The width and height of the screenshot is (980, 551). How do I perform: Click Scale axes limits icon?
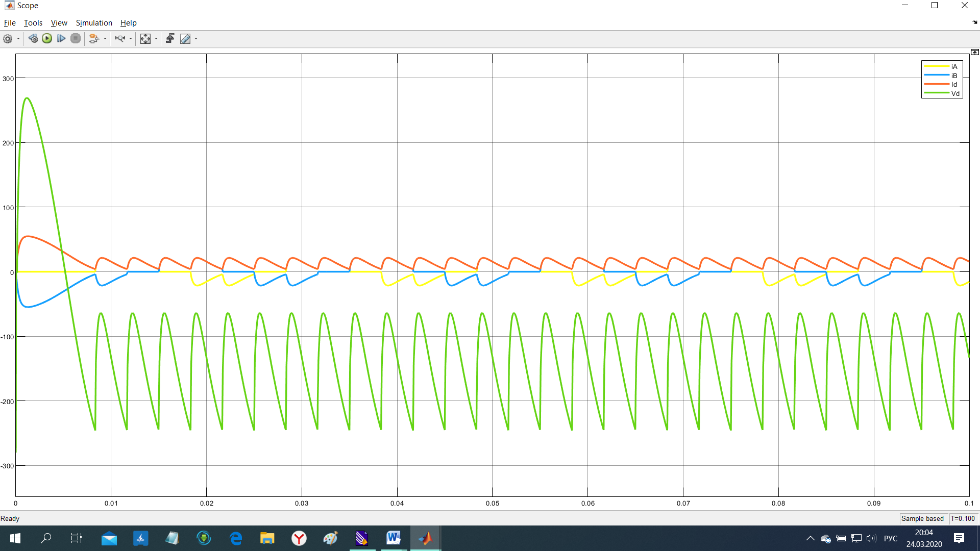[145, 39]
